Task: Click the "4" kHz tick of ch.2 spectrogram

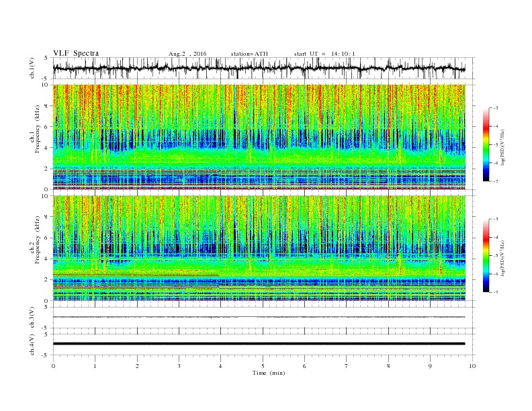Action: pyautogui.click(x=47, y=259)
